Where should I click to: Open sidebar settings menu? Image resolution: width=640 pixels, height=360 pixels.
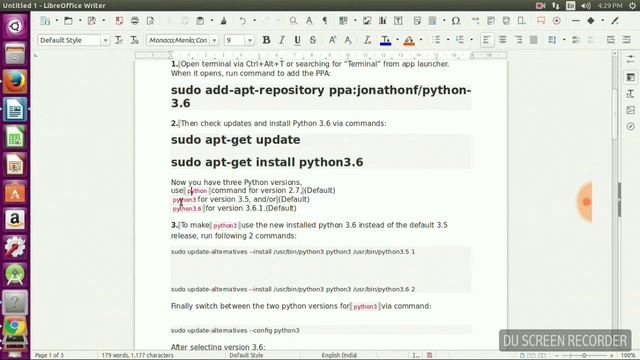631,59
